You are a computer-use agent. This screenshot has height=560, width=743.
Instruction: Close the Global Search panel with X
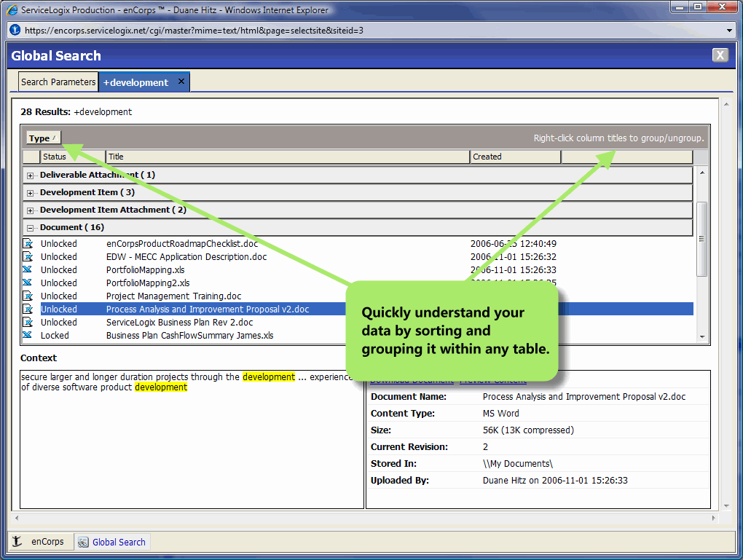coord(720,55)
